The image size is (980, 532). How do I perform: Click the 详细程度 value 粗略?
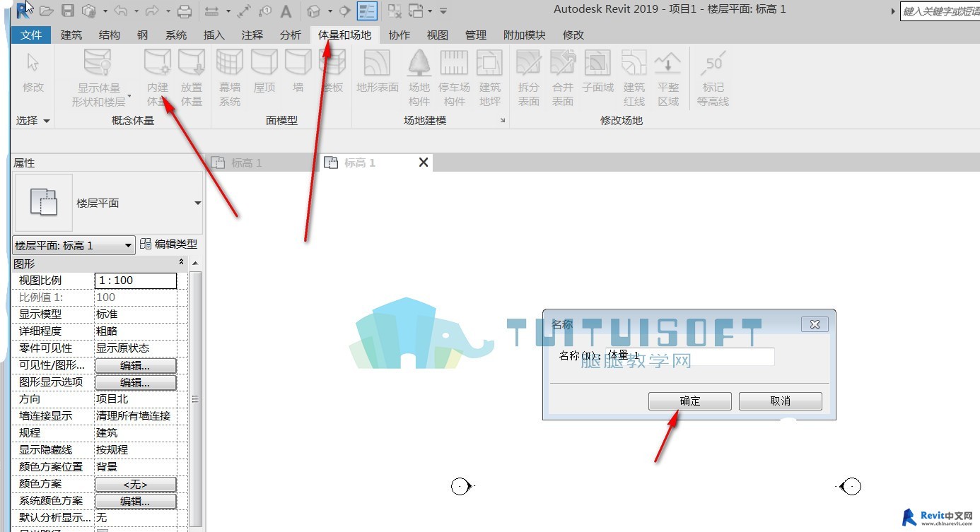pos(135,331)
